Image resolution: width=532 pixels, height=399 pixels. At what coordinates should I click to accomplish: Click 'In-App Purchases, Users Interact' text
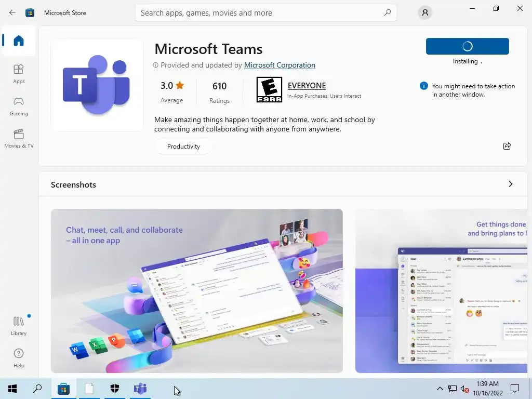point(324,96)
